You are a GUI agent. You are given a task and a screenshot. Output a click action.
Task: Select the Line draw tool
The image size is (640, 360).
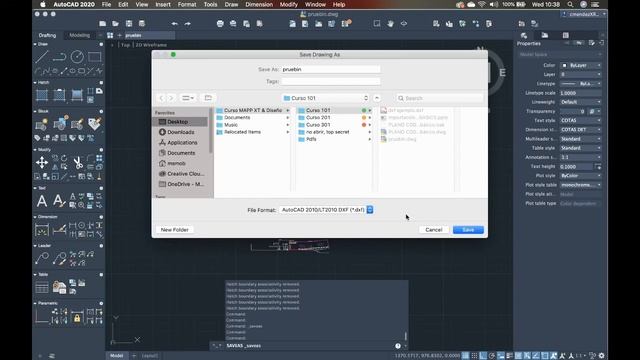42,56
